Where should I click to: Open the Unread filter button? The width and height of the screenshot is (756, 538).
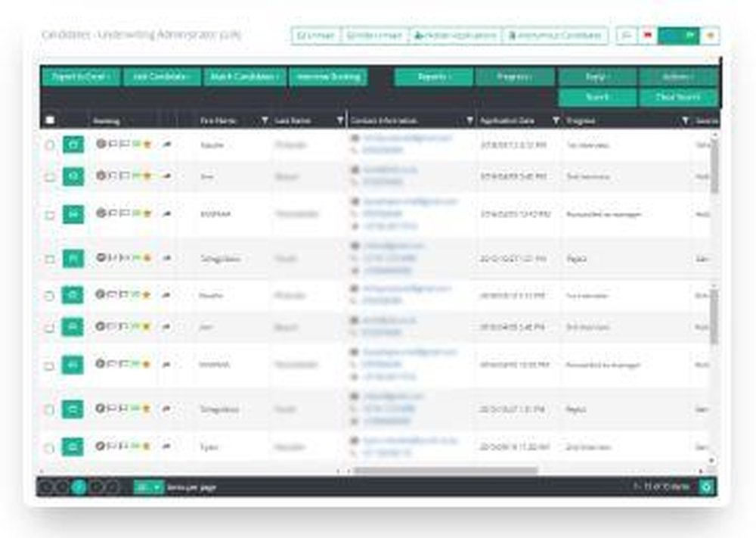pyautogui.click(x=316, y=36)
